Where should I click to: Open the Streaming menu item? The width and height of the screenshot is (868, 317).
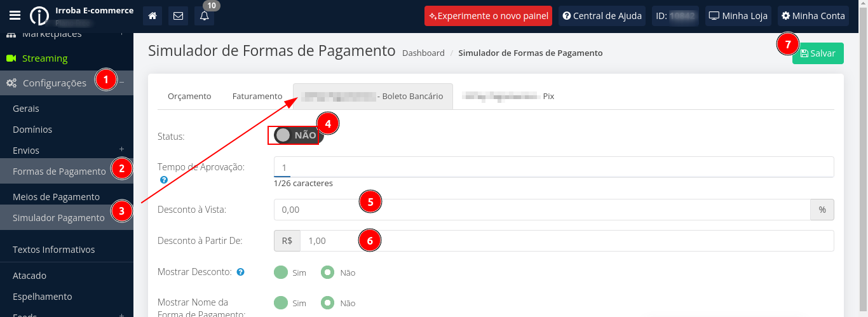[44, 58]
